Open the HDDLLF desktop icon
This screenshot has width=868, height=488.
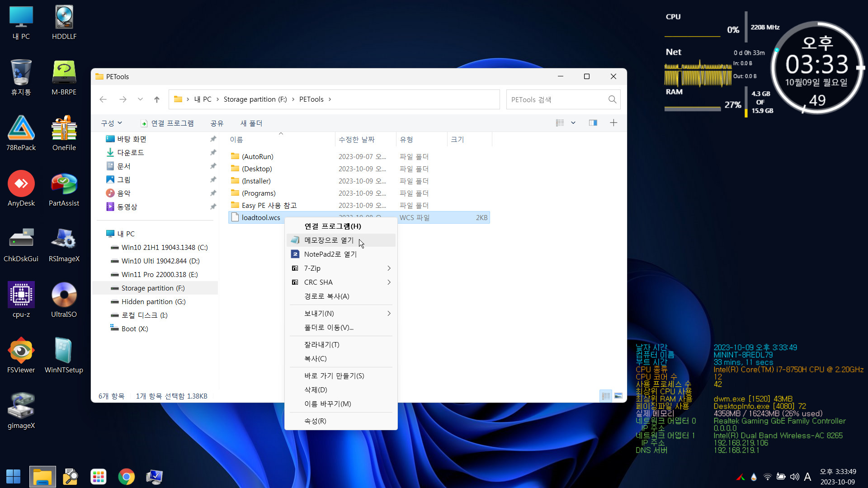click(64, 23)
